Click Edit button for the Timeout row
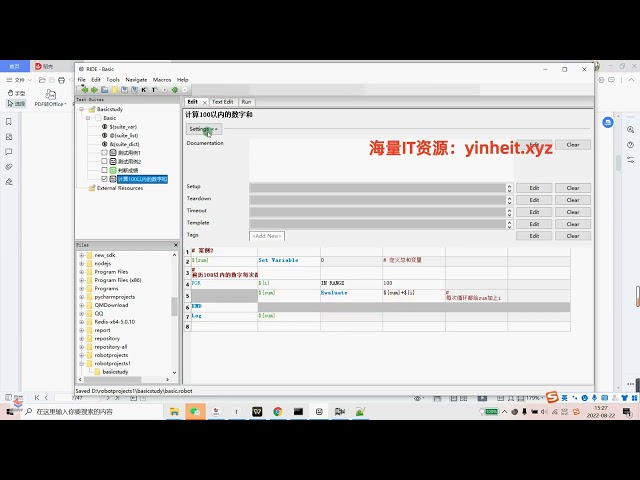640x480 pixels. (534, 212)
